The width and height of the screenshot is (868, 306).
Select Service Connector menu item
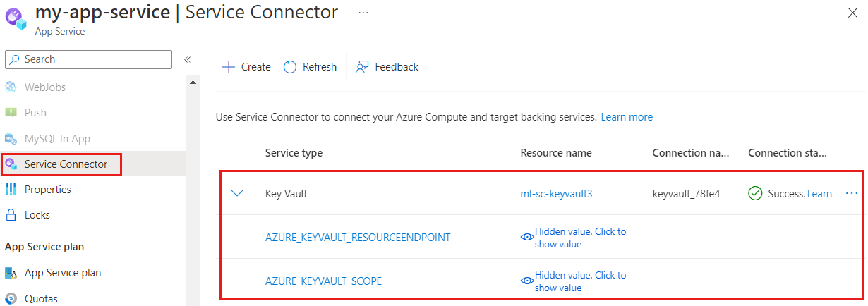coord(66,164)
